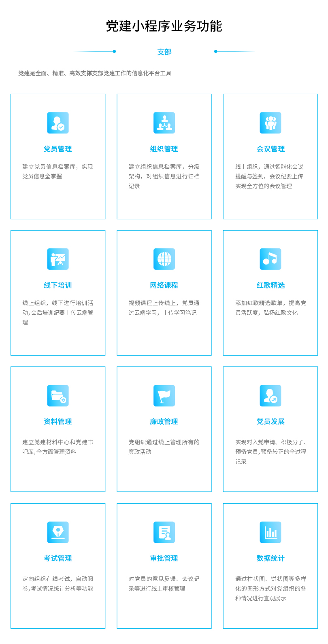Open the 考试管理 title link
The height and width of the screenshot is (644, 328).
click(58, 558)
